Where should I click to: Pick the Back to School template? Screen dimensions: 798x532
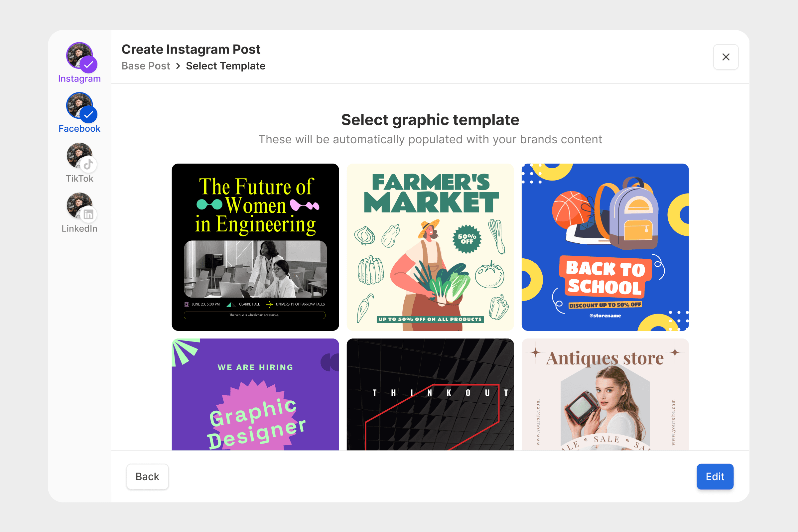(605, 247)
